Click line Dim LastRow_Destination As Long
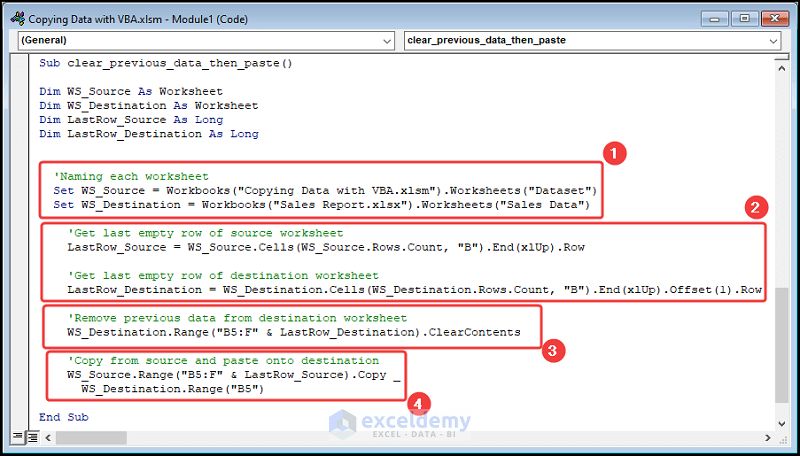800x456 pixels. point(148,134)
